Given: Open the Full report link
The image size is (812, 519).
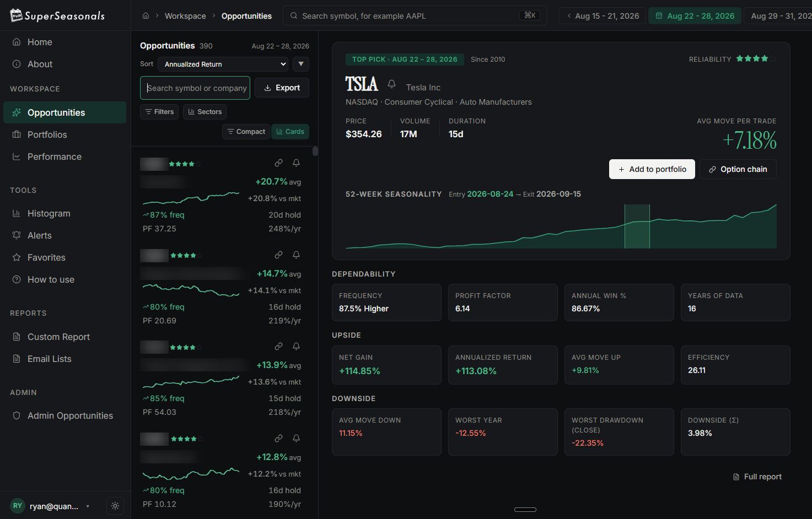Looking at the screenshot, I should click(x=757, y=477).
